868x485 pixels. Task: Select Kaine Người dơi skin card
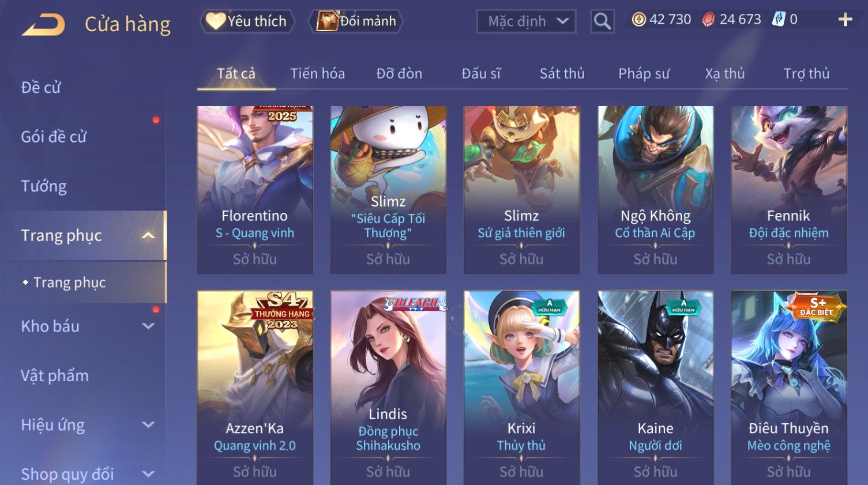point(655,388)
